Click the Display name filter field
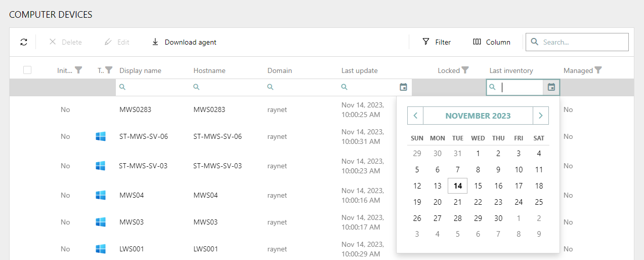 point(152,87)
